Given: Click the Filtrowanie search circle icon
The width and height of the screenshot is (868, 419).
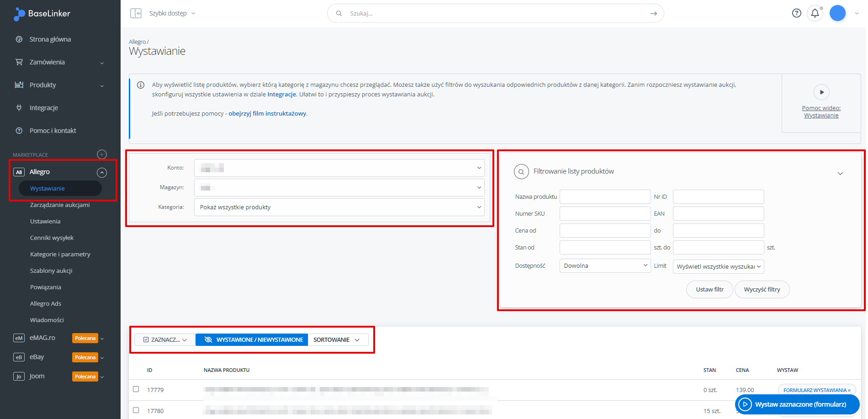Looking at the screenshot, I should 521,172.
